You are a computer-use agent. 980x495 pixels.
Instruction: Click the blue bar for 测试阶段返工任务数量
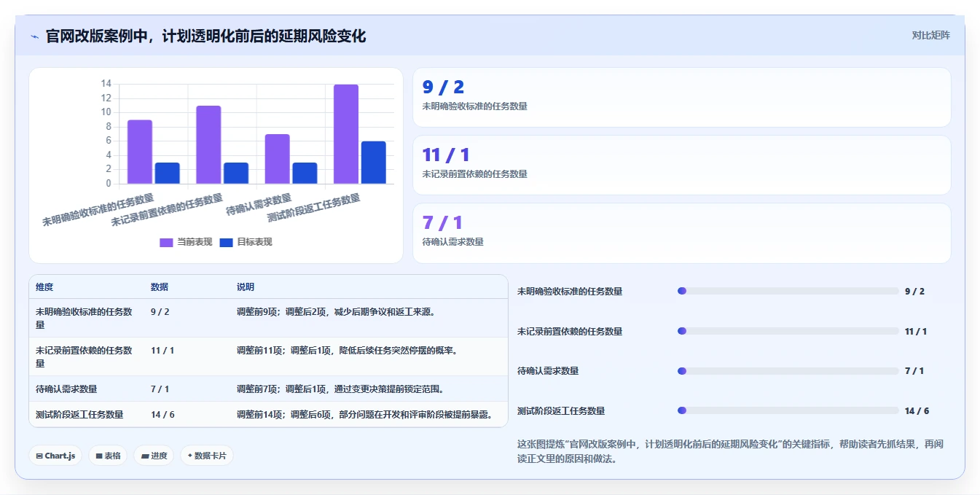click(x=374, y=163)
